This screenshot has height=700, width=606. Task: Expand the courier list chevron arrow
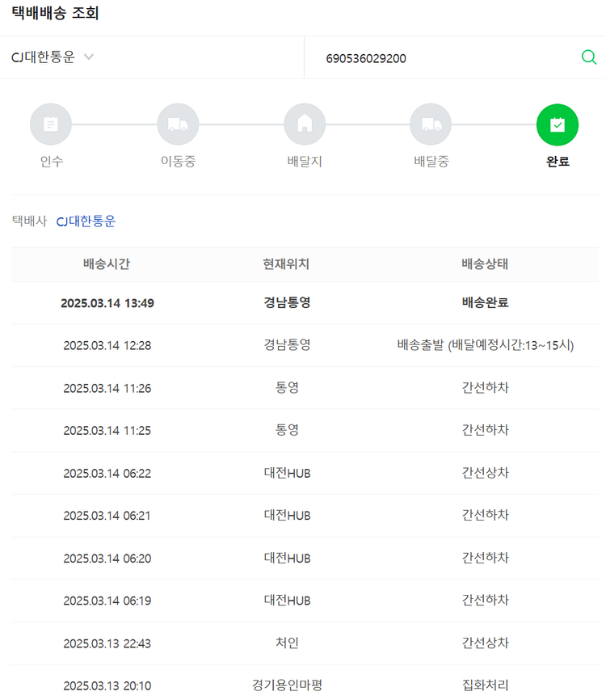pyautogui.click(x=89, y=57)
